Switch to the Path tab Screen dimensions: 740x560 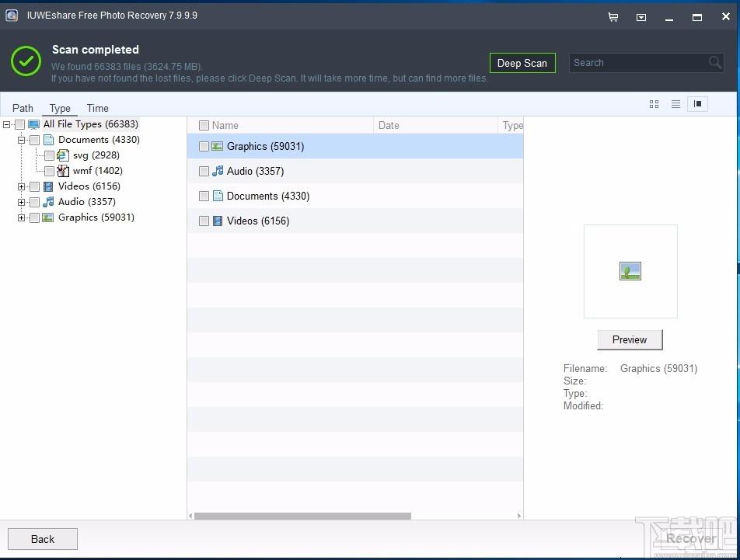pos(23,108)
